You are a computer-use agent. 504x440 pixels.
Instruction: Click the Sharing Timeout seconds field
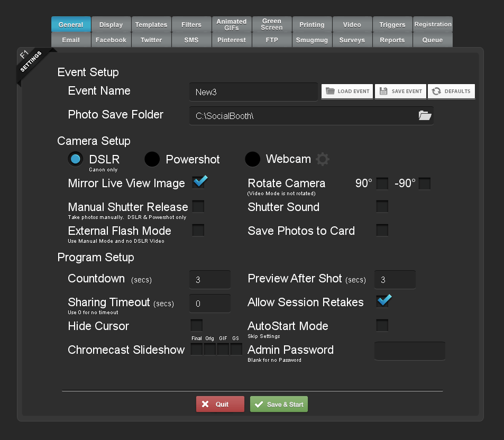click(210, 304)
